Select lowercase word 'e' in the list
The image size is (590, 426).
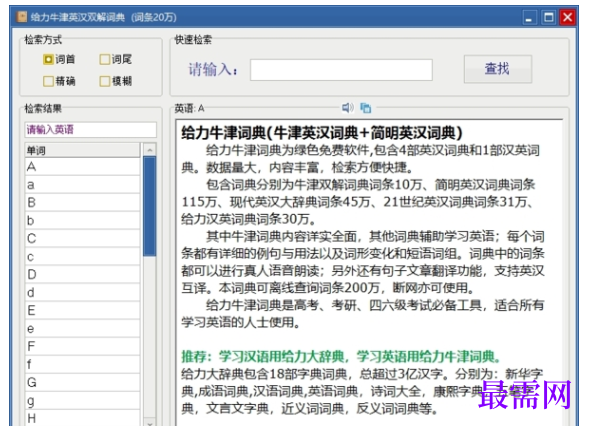[x=82, y=329]
